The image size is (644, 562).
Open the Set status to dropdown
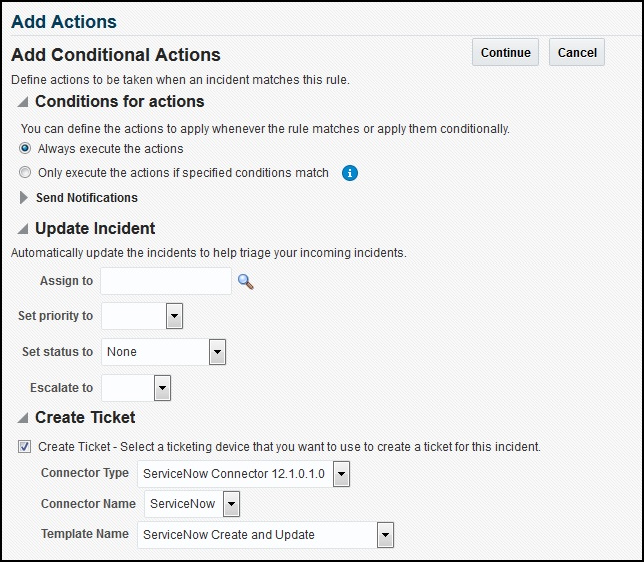coord(217,352)
